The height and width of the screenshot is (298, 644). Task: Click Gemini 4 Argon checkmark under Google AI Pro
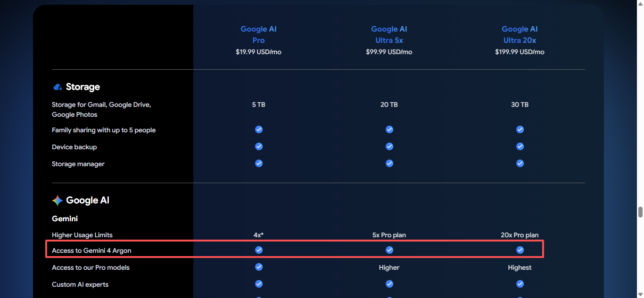click(x=259, y=250)
